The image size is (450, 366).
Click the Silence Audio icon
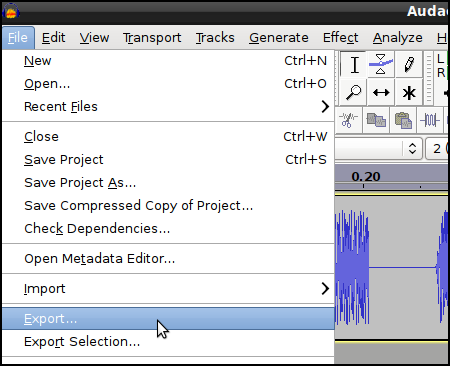pyautogui.click(x=430, y=120)
